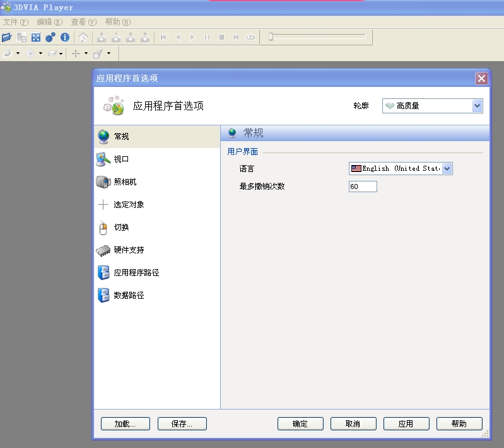The width and height of the screenshot is (504, 448).
Task: Click the stacked layers tool icon
Action: click(52, 54)
